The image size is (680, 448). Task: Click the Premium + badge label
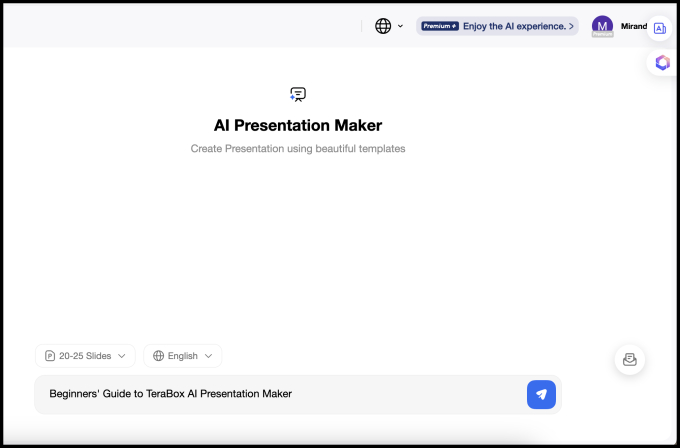pos(440,26)
